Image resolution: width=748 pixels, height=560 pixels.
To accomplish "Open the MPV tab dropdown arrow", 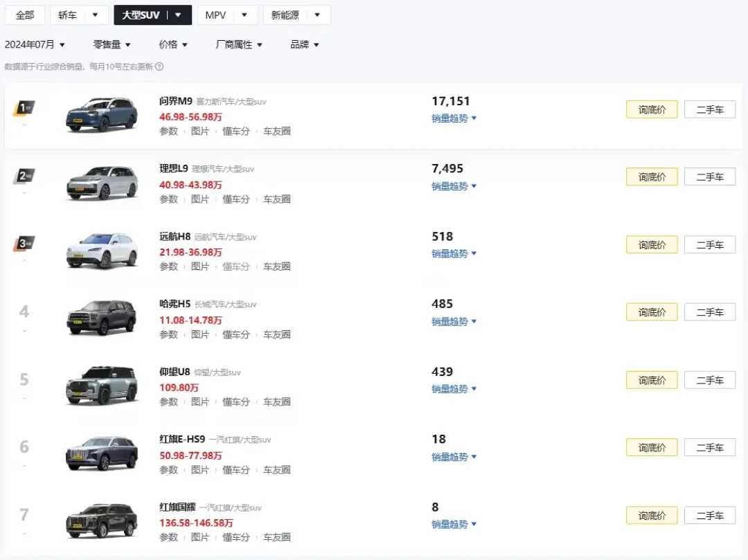I will point(244,15).
